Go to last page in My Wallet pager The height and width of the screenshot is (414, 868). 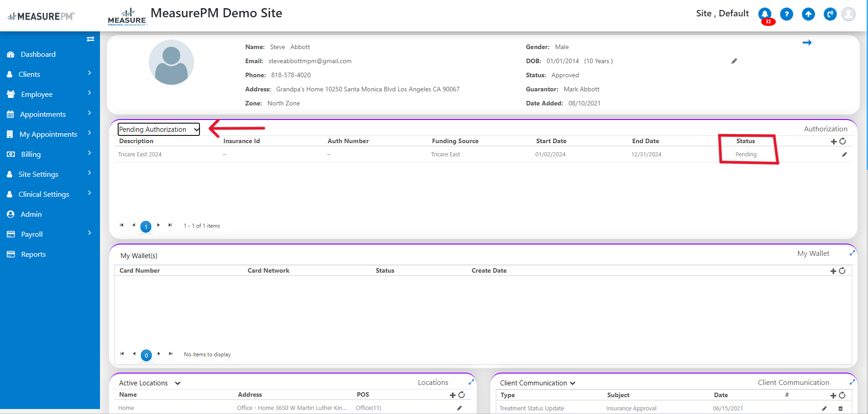pyautogui.click(x=170, y=354)
